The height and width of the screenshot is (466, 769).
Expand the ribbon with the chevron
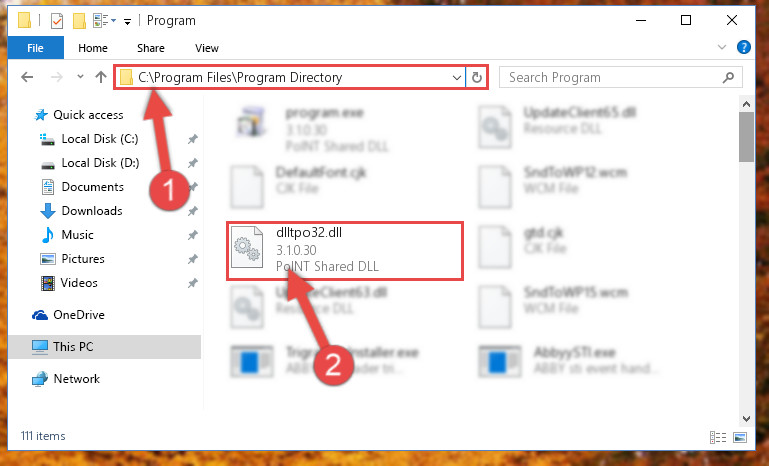[721, 47]
